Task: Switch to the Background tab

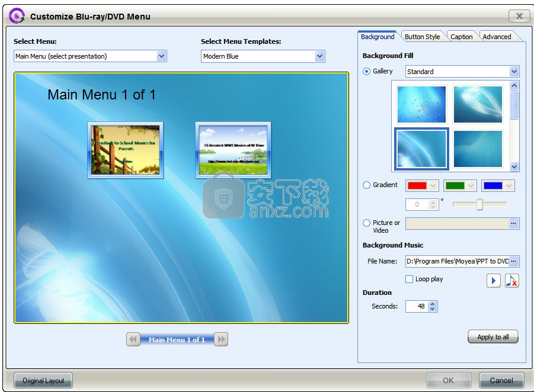Action: pos(378,37)
